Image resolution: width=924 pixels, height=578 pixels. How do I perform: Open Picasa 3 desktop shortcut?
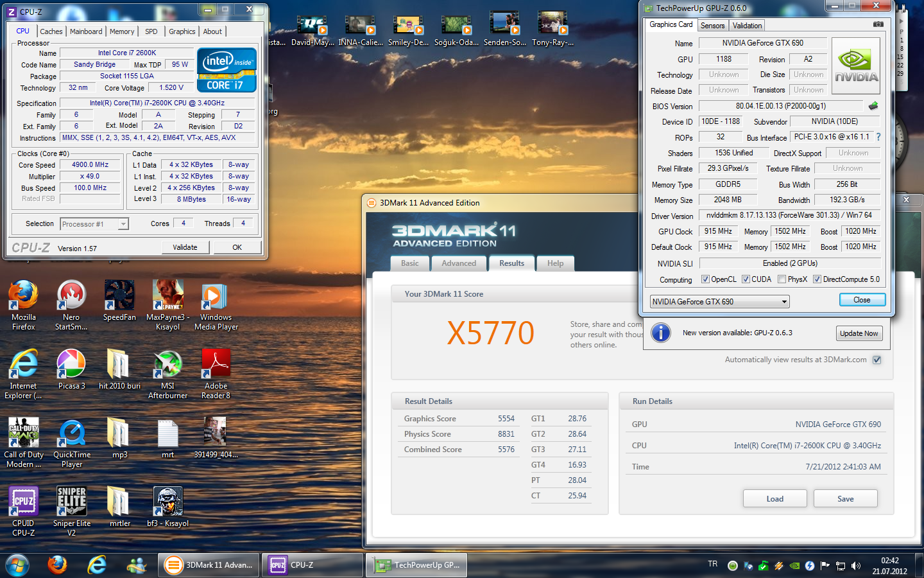point(71,365)
